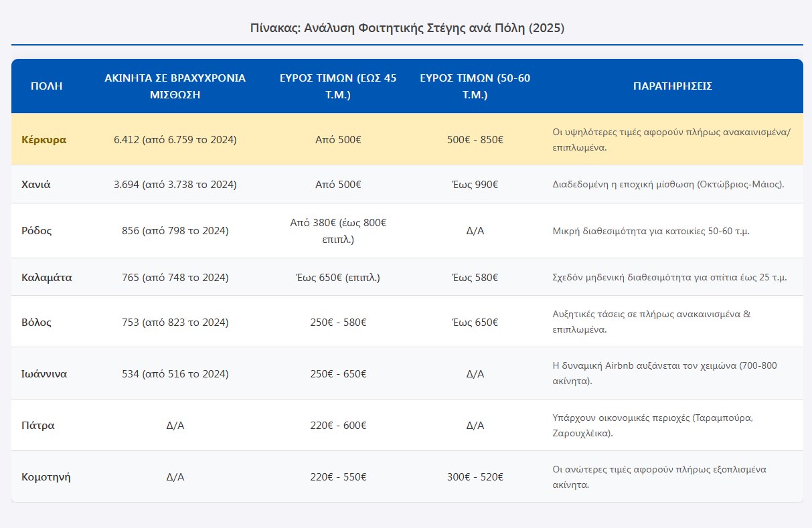The image size is (812, 528).
Task: Select the ΠΑΡΑΤΗΡΗΣΕΙΣ column header
Action: (672, 86)
